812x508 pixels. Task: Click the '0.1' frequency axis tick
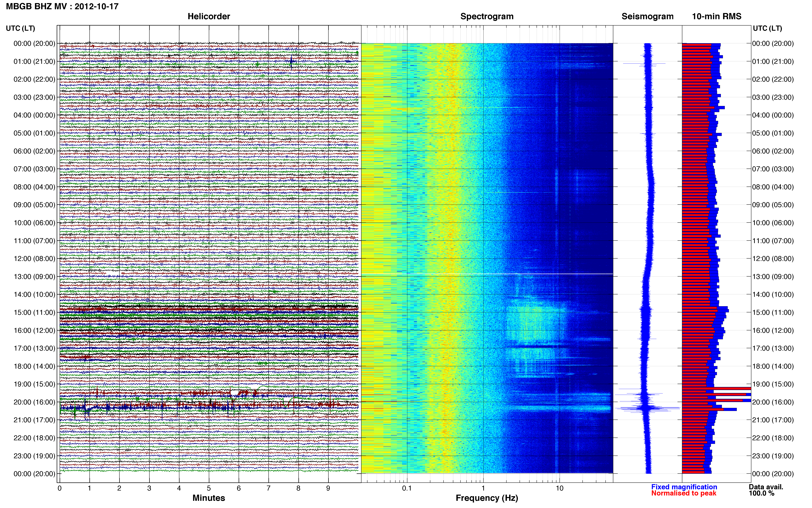click(x=407, y=488)
